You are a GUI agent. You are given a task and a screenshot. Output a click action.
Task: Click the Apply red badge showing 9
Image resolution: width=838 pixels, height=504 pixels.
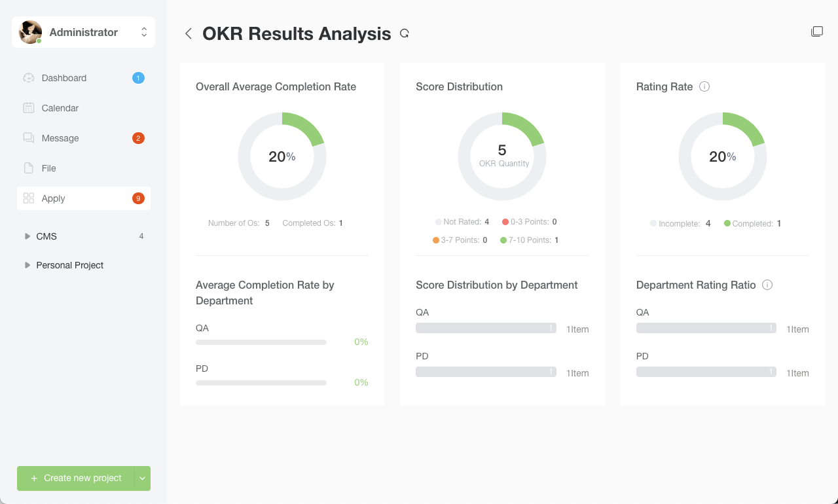[x=138, y=198]
